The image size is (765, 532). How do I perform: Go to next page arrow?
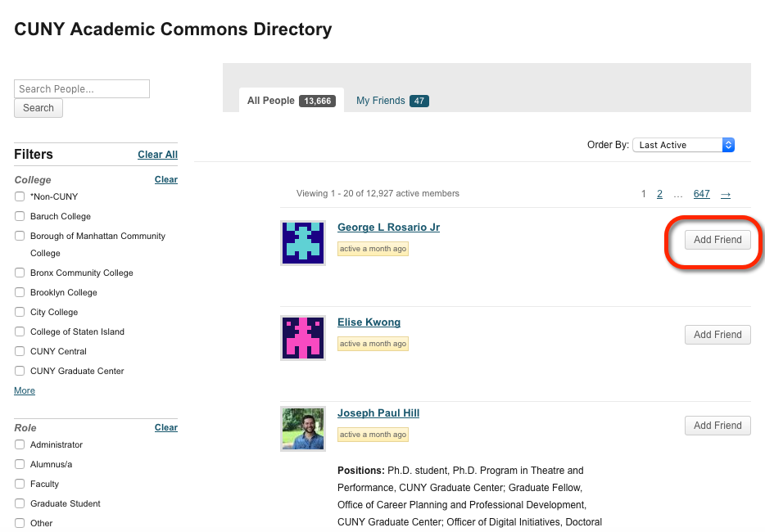click(x=726, y=194)
